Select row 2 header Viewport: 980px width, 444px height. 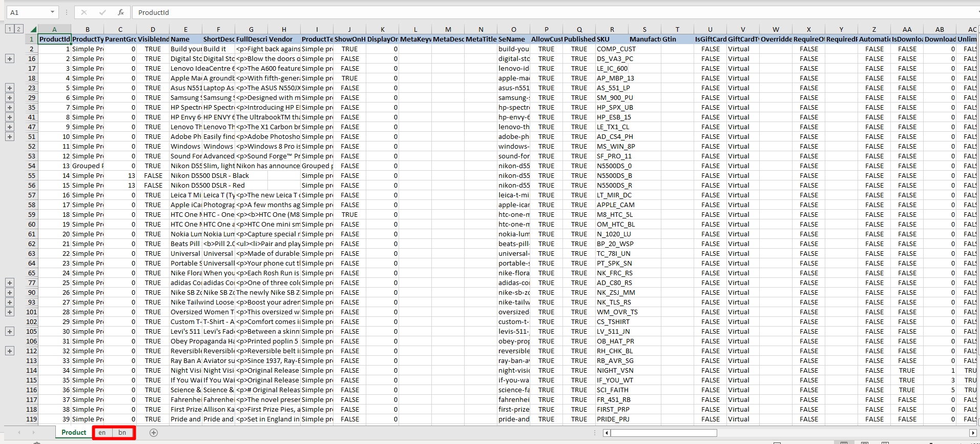[x=32, y=49]
